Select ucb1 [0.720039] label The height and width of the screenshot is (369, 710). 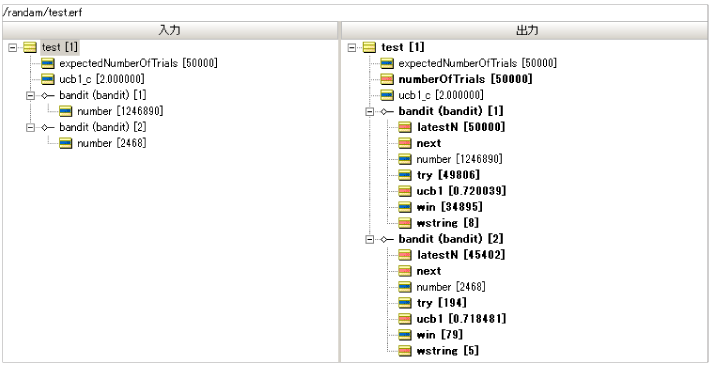(461, 191)
